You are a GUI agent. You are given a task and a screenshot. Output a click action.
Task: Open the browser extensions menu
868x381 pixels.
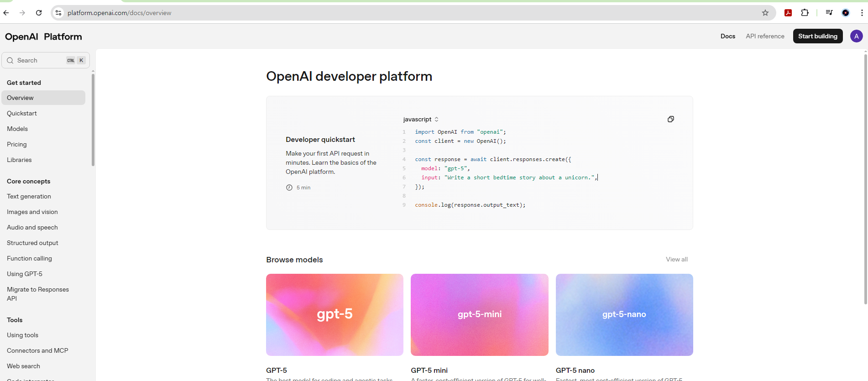pyautogui.click(x=805, y=13)
